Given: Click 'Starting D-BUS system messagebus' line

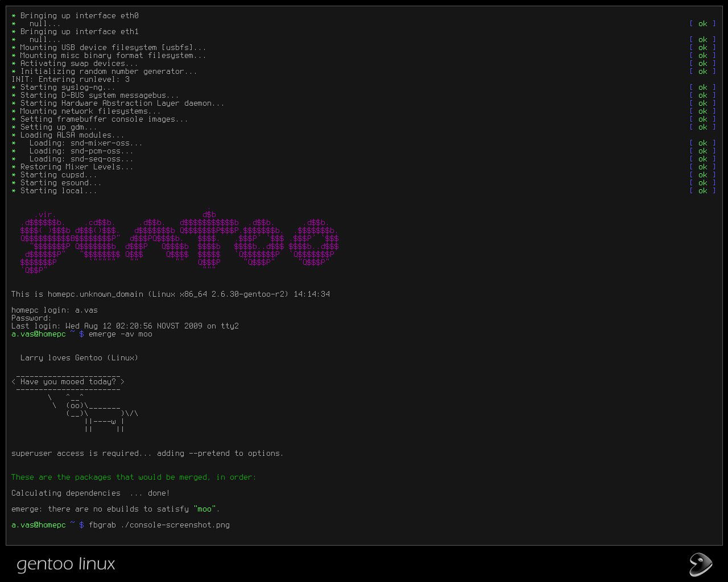Looking at the screenshot, I should coord(96,95).
